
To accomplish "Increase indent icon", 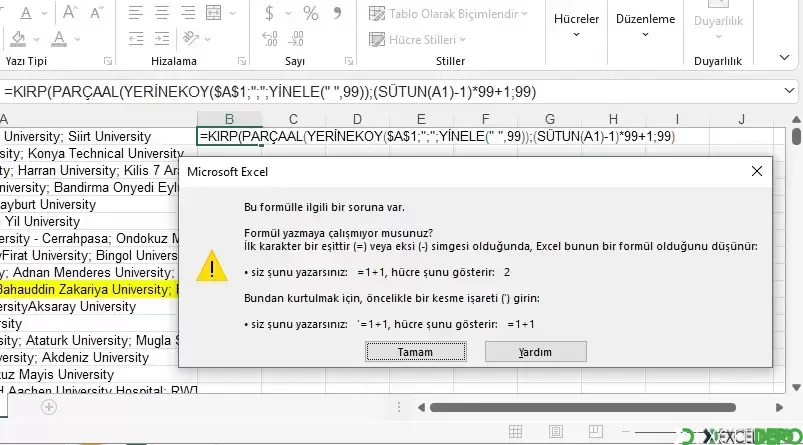I will pyautogui.click(x=162, y=39).
